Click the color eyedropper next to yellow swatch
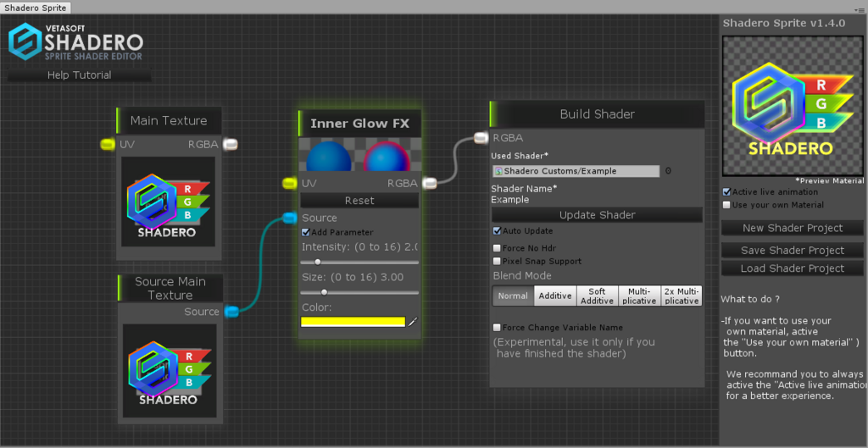Screen dimensions: 868x448 (x=413, y=322)
